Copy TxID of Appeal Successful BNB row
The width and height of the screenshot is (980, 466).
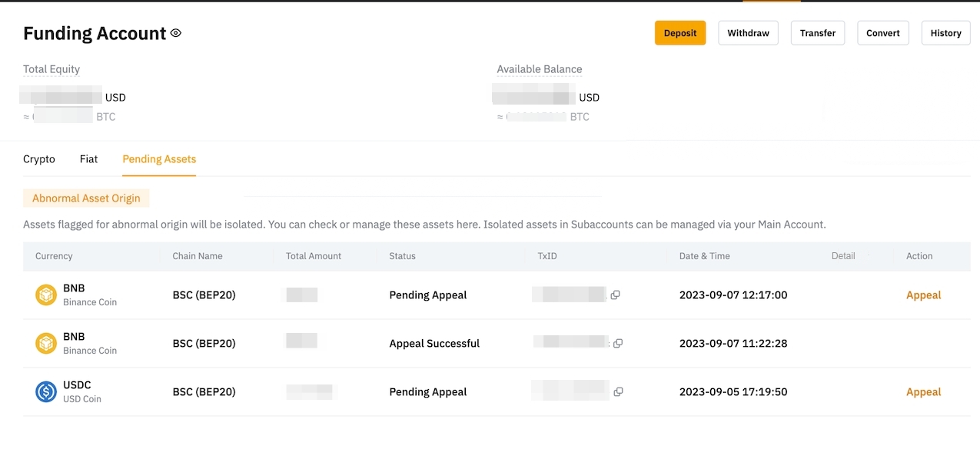pos(618,344)
